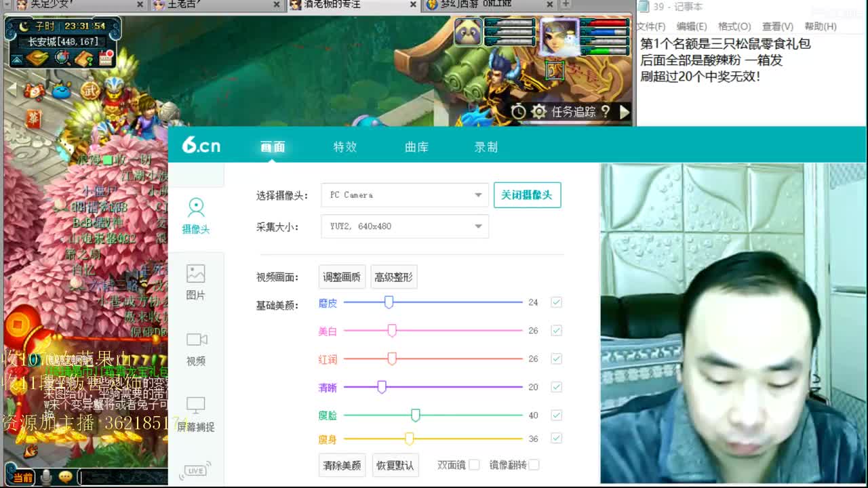
Task: Open the 选择摄像头 PC Camera dropdown
Action: click(x=405, y=195)
